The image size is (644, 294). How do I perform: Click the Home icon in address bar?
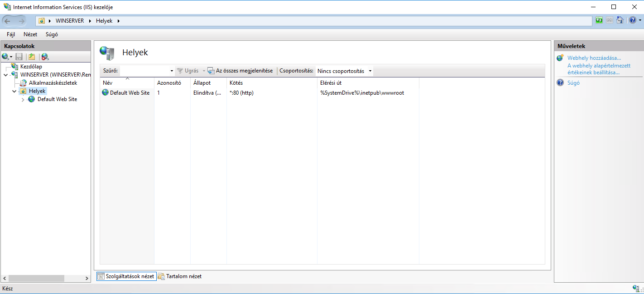coord(620,20)
